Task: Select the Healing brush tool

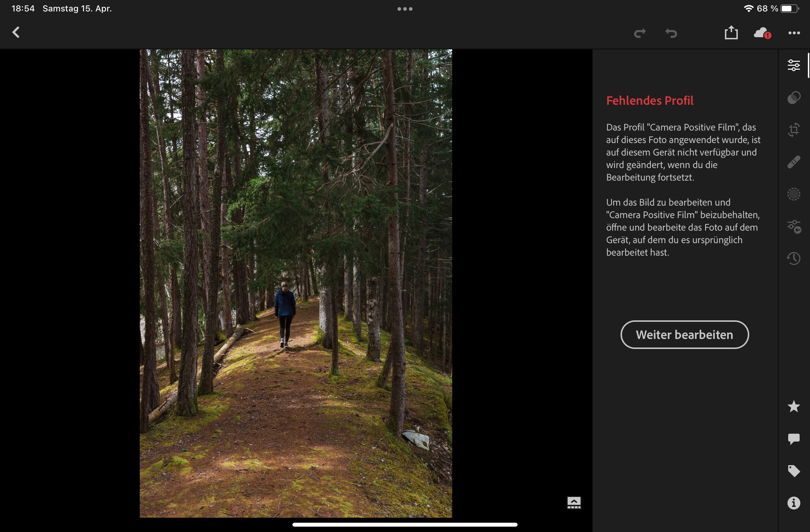Action: 794,162
